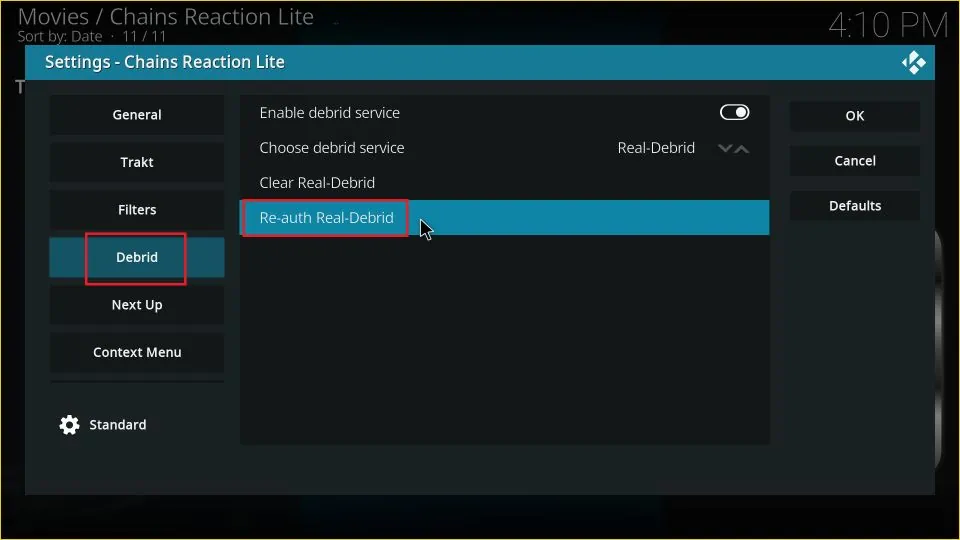960x540 pixels.
Task: Open the Next Up category
Action: point(137,305)
